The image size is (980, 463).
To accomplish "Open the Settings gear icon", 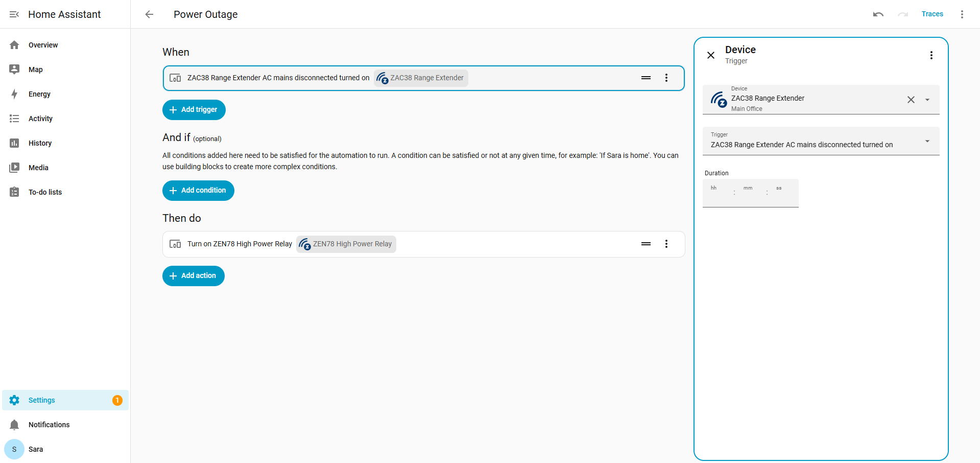I will pyautogui.click(x=14, y=400).
